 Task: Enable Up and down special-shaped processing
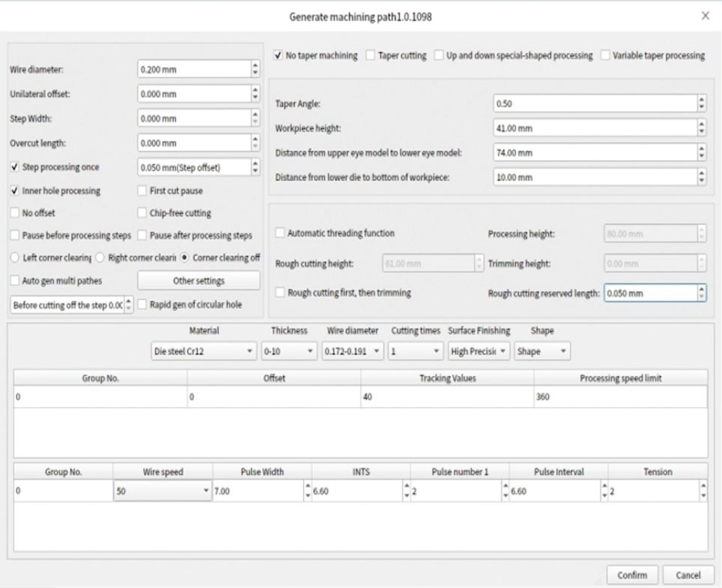[439, 55]
